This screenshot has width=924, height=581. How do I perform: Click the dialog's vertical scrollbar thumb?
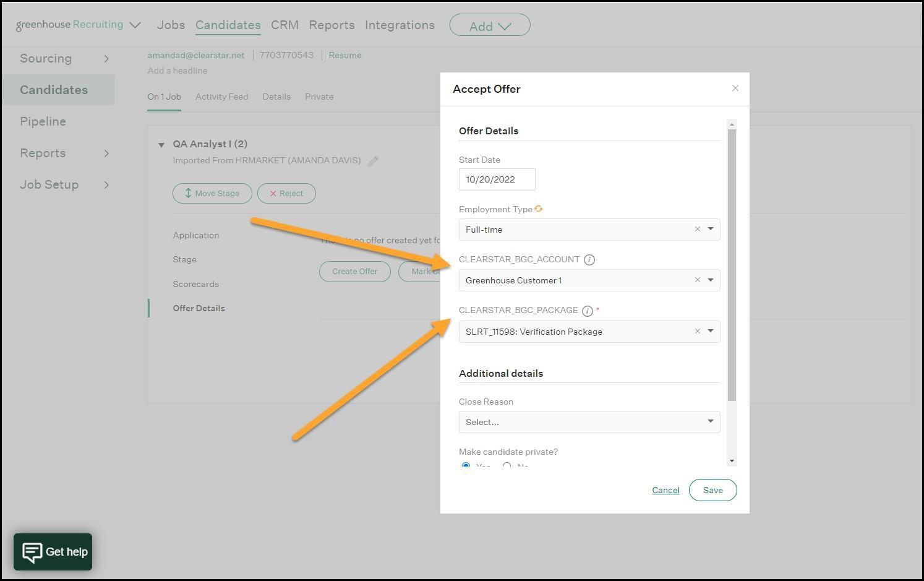[732, 260]
